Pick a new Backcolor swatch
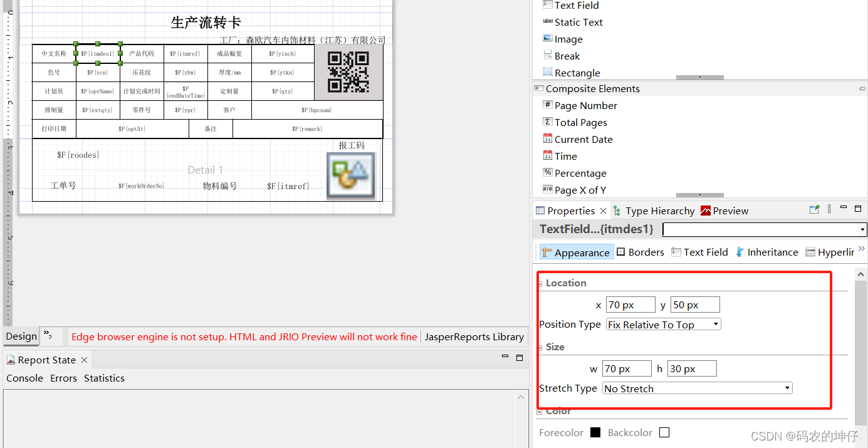868x448 pixels. click(664, 432)
